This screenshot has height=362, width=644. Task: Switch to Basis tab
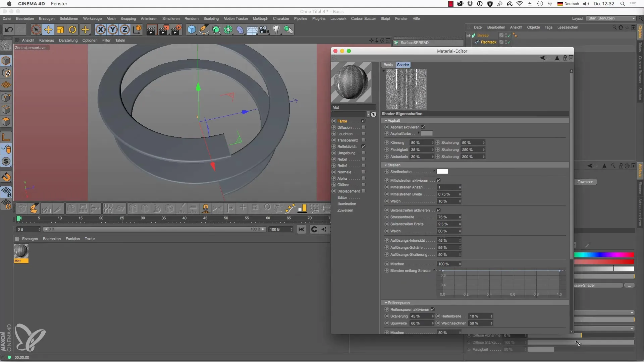[x=388, y=65]
